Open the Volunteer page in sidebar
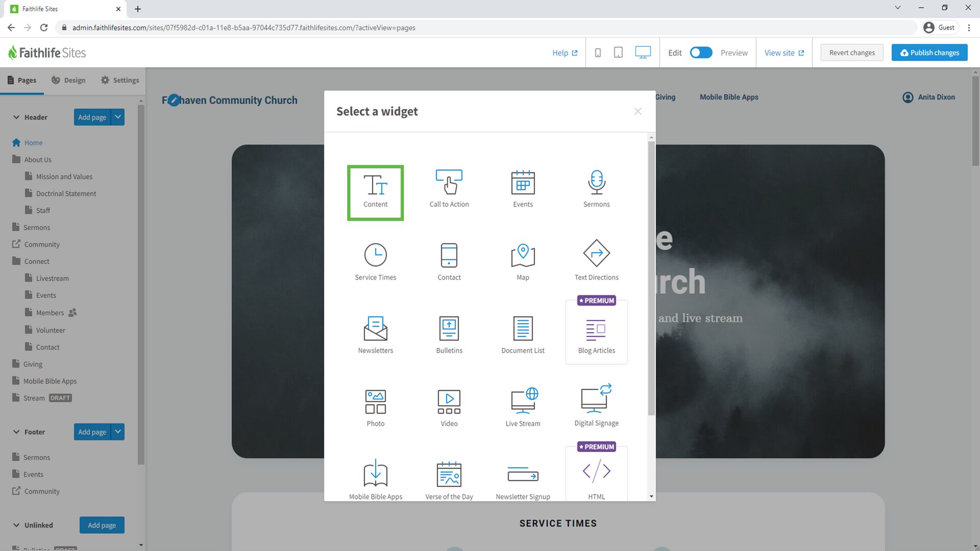 pyautogui.click(x=45, y=330)
